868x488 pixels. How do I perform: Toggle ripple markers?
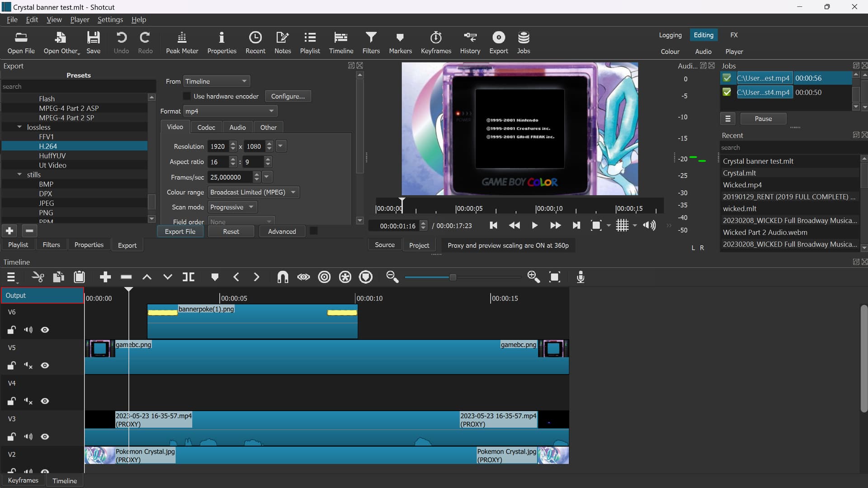[366, 277]
